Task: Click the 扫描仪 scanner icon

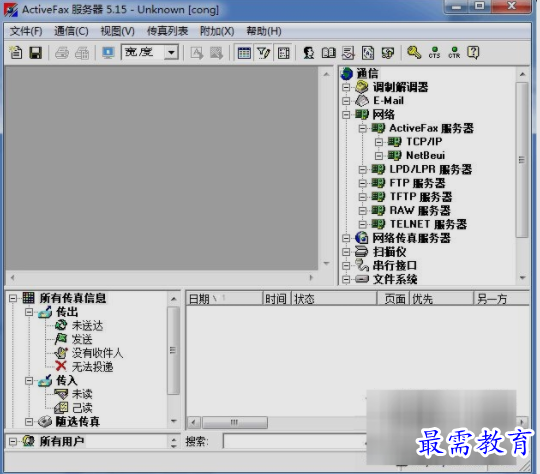Action: (362, 252)
